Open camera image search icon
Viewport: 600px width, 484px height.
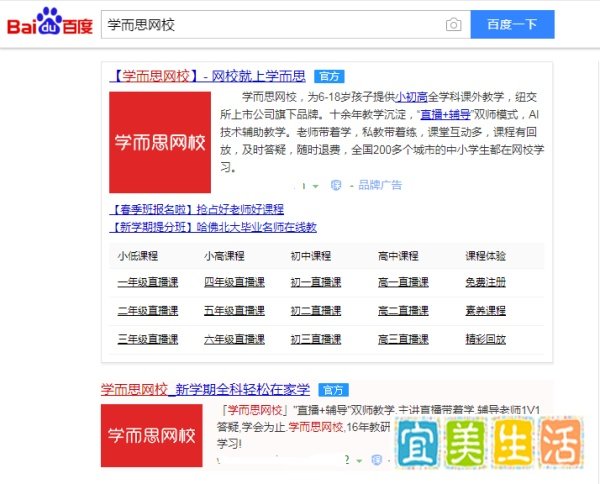click(x=453, y=25)
